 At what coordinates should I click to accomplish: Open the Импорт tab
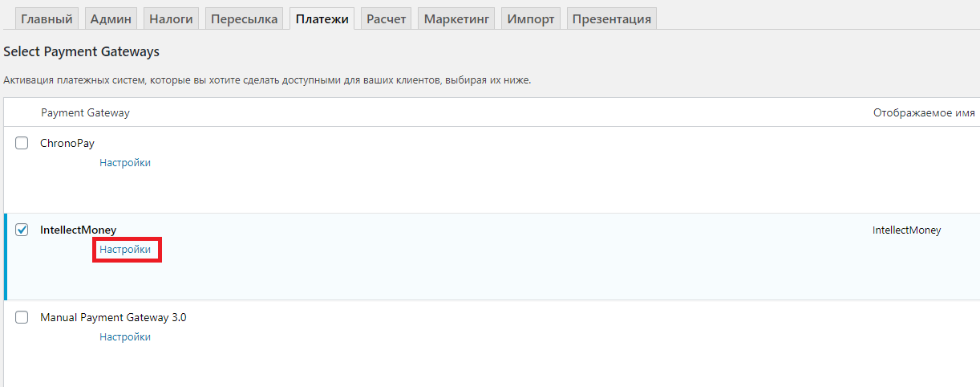click(531, 18)
